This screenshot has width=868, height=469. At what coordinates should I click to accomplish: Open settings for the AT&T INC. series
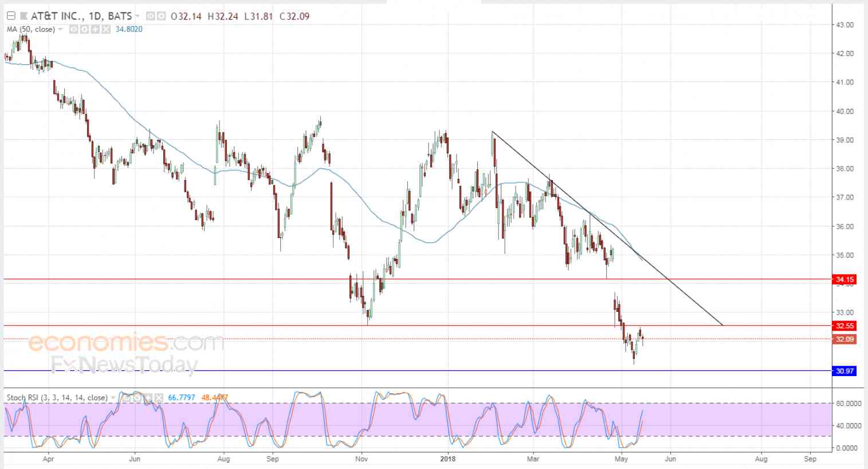(x=160, y=16)
